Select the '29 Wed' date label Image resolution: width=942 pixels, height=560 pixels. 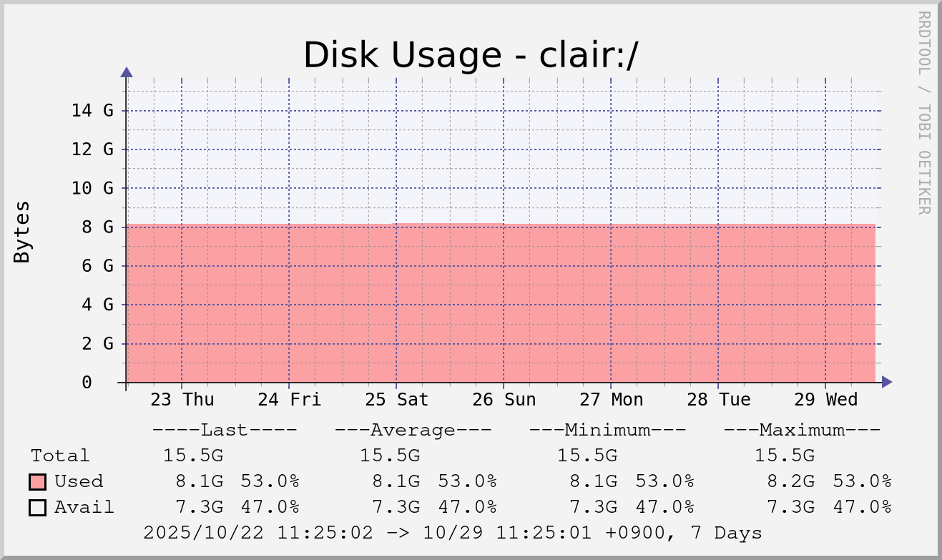[825, 399]
